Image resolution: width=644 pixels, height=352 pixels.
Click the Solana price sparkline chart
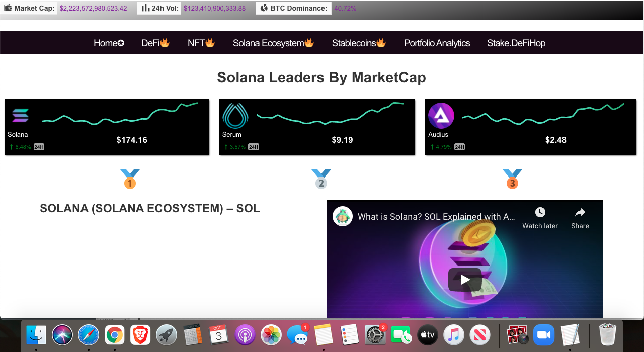pyautogui.click(x=120, y=114)
